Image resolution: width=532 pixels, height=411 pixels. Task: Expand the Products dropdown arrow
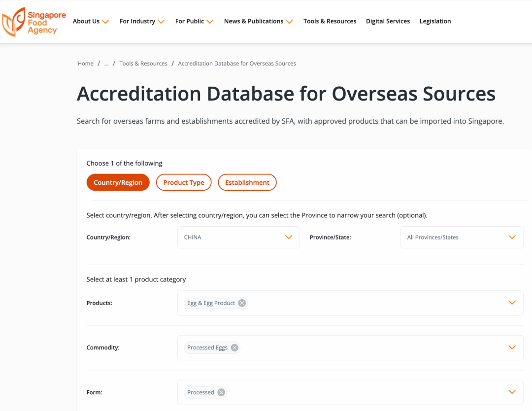pos(512,303)
